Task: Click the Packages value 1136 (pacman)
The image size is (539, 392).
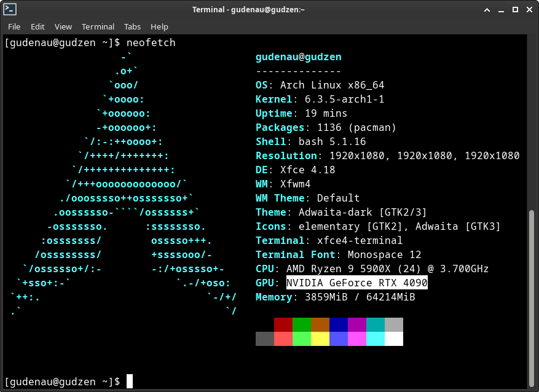Action: [356, 127]
